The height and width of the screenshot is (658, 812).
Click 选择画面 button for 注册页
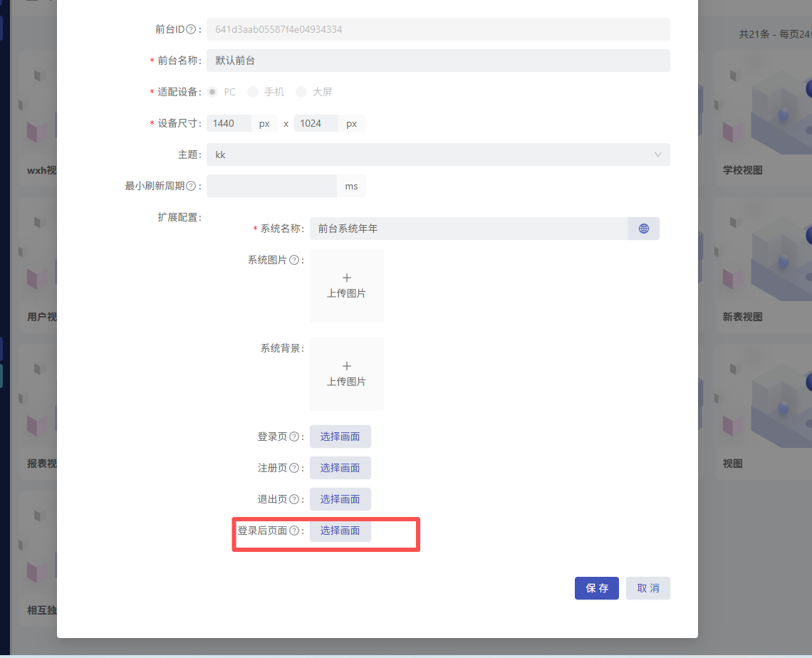[x=340, y=468]
